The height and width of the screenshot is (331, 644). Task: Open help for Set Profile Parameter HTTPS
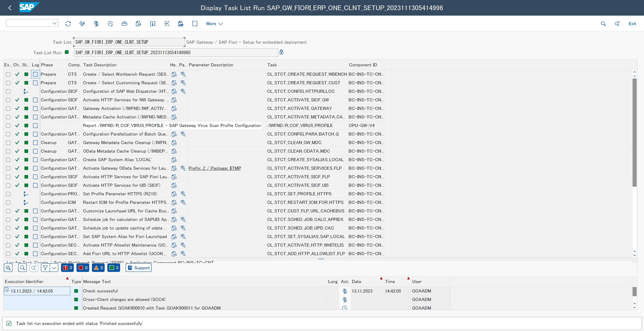coord(174,194)
